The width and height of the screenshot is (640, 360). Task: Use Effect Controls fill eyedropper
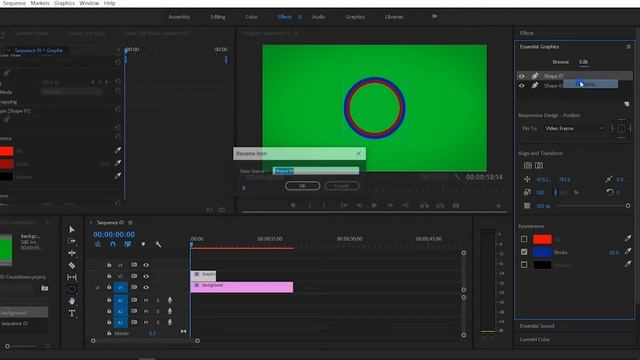point(118,150)
